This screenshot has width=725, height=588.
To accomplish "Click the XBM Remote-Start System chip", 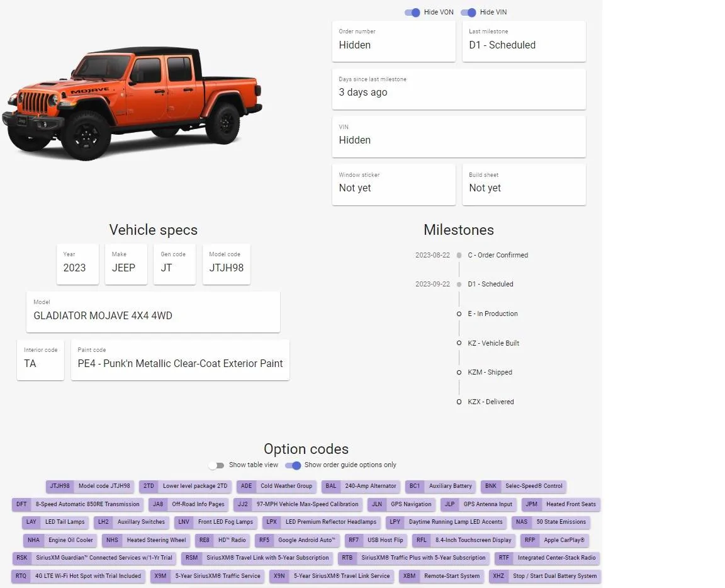I will click(442, 576).
